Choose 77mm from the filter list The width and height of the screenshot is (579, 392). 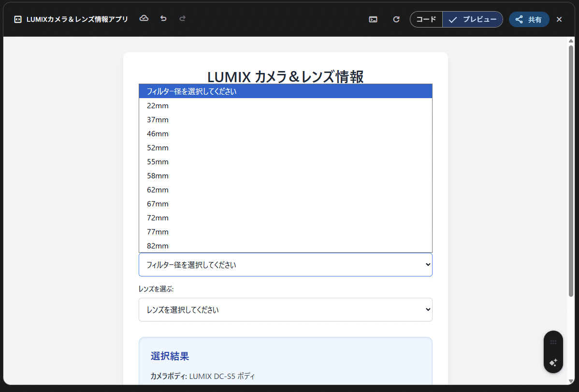pos(286,232)
